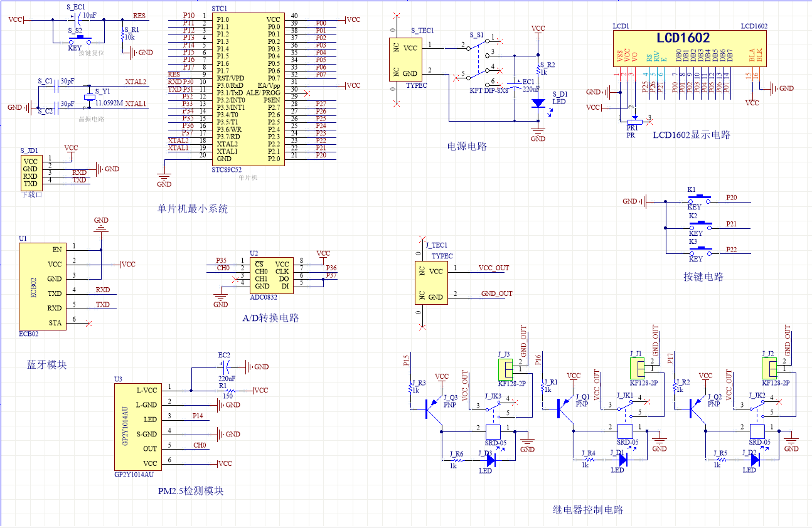Click the 'LCD1602显示电路' section title
Viewport: 812px width, 528px height.
[x=692, y=135]
